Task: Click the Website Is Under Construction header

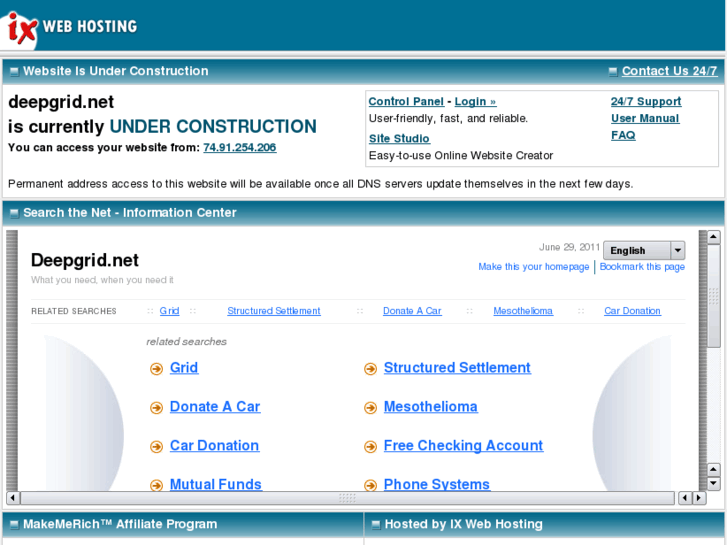Action: tap(116, 71)
